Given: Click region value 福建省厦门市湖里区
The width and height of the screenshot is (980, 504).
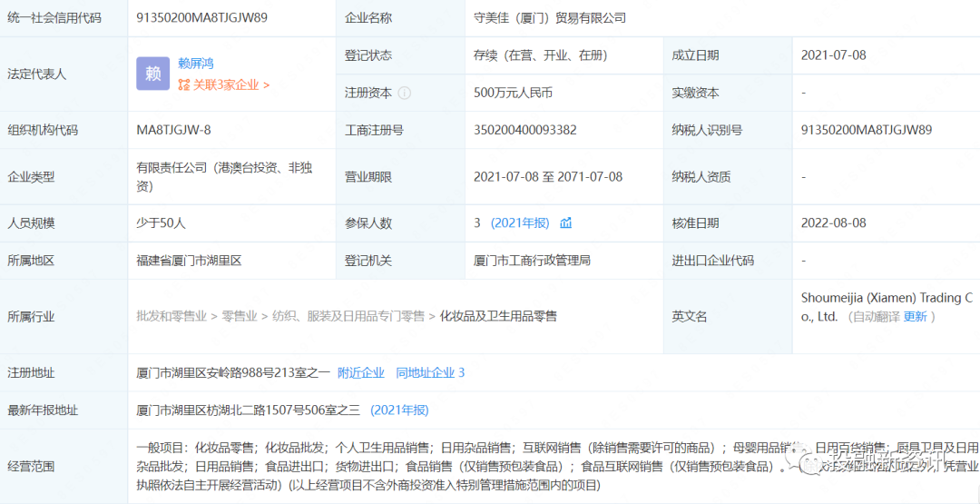Looking at the screenshot, I should [x=189, y=261].
